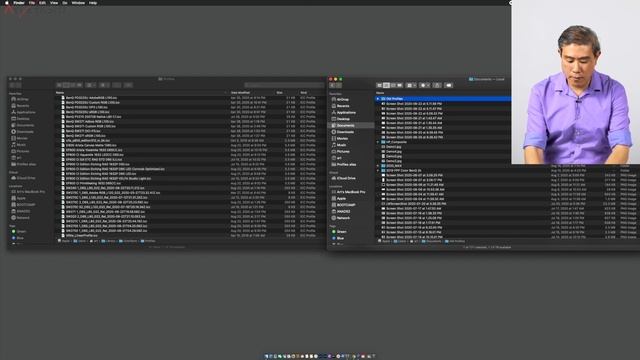Open the File menu in the menu bar
Image resolution: width=640 pixels, height=360 pixels.
tap(32, 3)
